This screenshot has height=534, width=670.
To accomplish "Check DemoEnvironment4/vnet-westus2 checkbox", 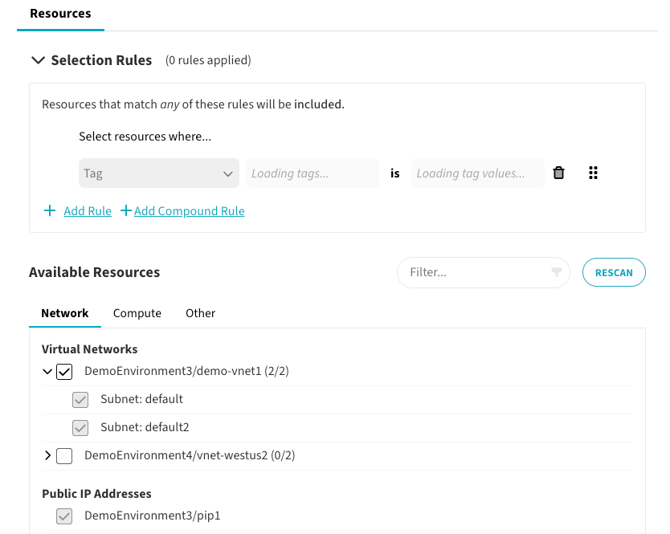I will click(64, 456).
